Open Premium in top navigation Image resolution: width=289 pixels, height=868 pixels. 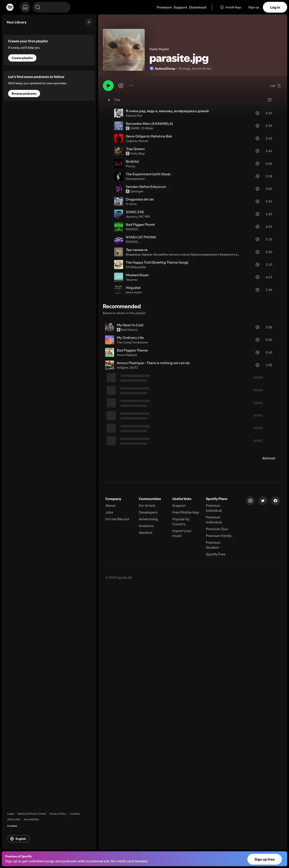point(164,7)
